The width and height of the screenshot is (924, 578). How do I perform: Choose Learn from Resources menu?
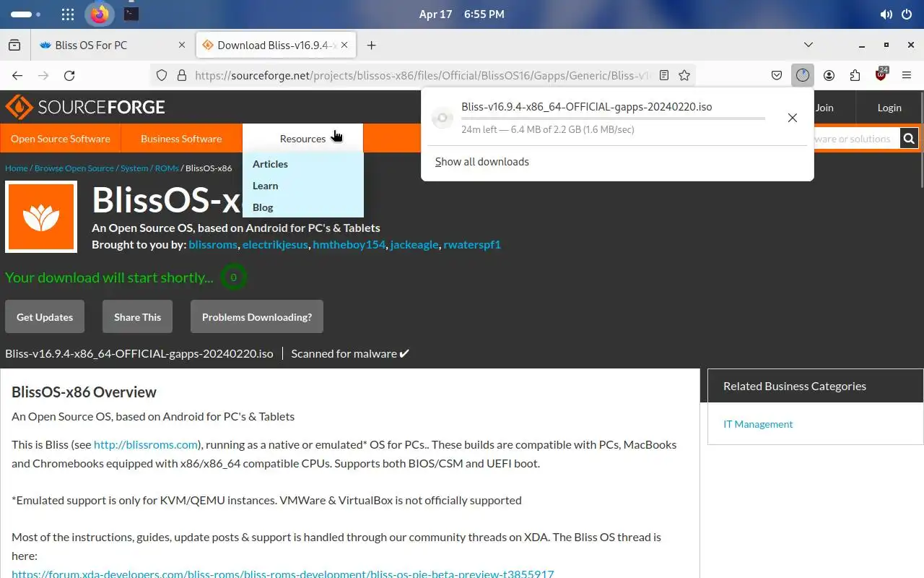click(265, 186)
